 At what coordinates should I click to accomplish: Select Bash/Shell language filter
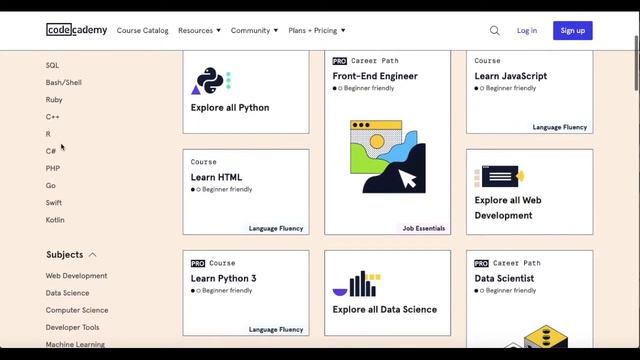click(x=64, y=82)
